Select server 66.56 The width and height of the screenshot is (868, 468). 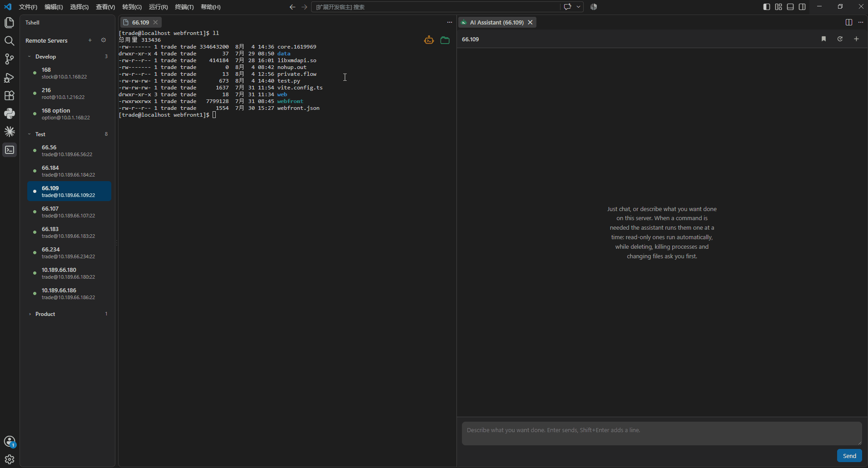(x=69, y=151)
